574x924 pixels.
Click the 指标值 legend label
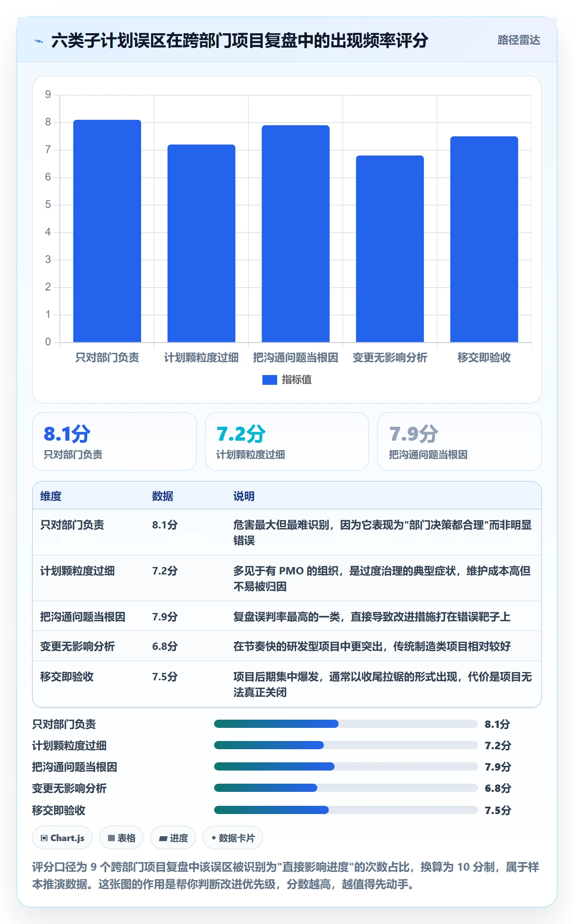pyautogui.click(x=296, y=380)
